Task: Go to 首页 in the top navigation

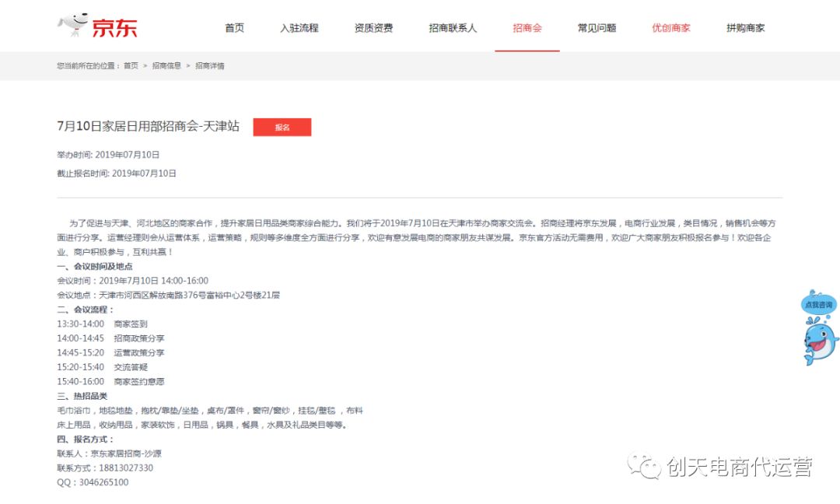Action: (x=235, y=28)
